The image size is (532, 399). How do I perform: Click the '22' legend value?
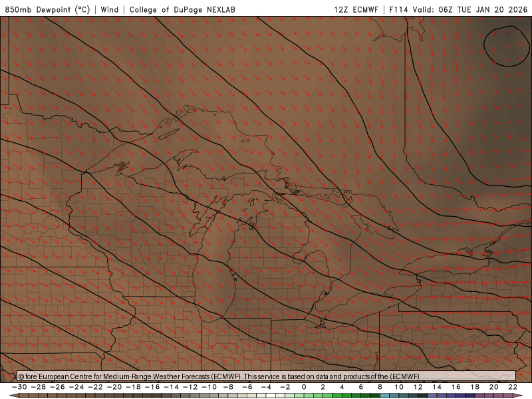click(x=513, y=387)
